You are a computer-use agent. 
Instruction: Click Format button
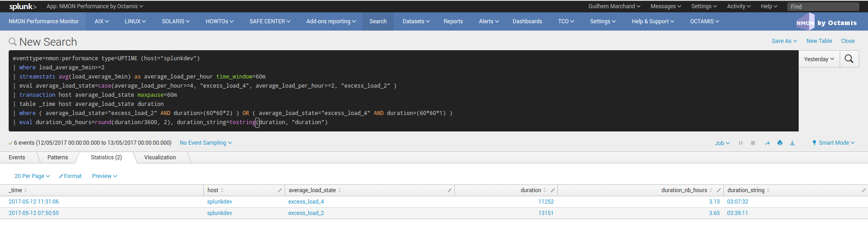coord(70,176)
